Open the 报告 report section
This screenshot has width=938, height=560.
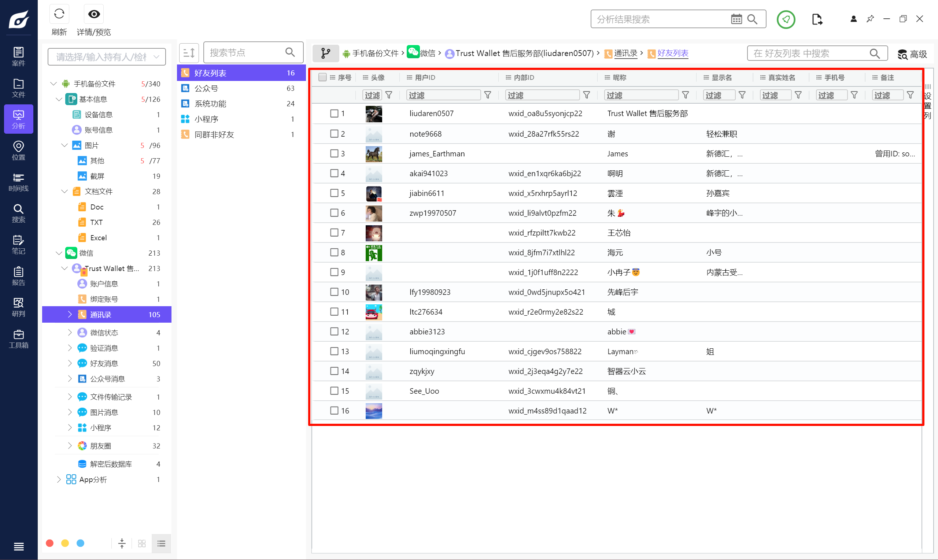18,276
